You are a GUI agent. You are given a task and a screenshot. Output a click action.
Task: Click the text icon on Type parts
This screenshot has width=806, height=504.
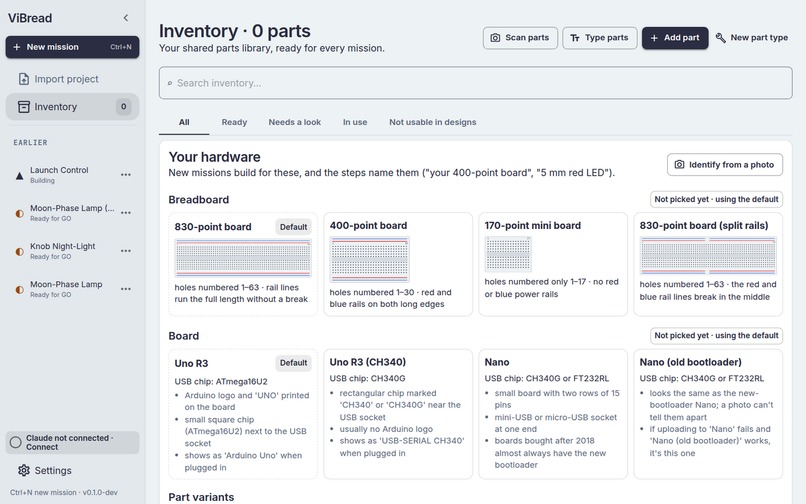click(575, 38)
